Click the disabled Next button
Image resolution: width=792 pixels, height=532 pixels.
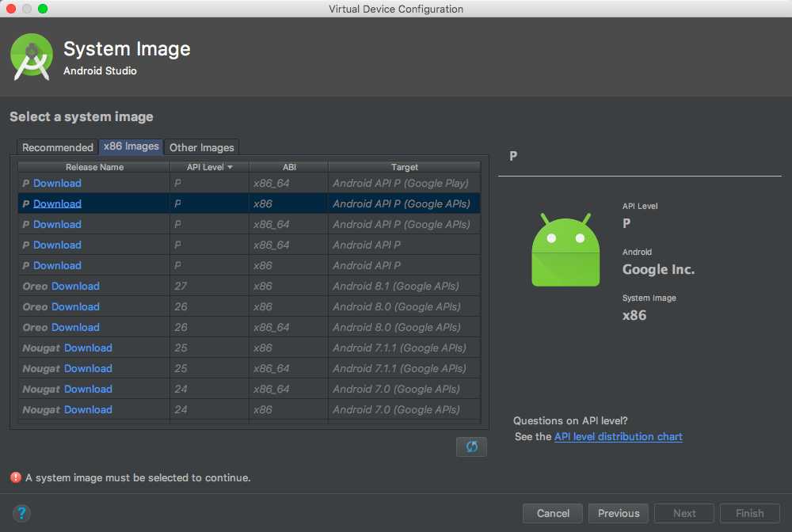(x=684, y=513)
